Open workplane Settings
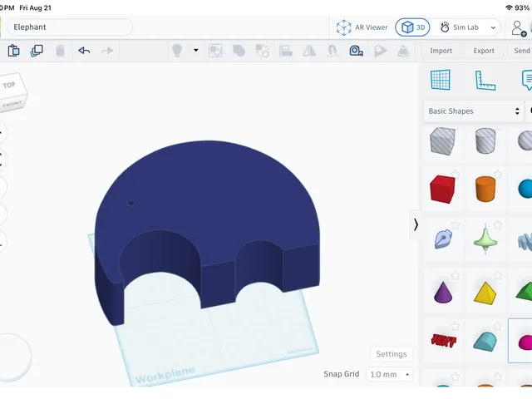The width and height of the screenshot is (532, 399). click(x=392, y=354)
